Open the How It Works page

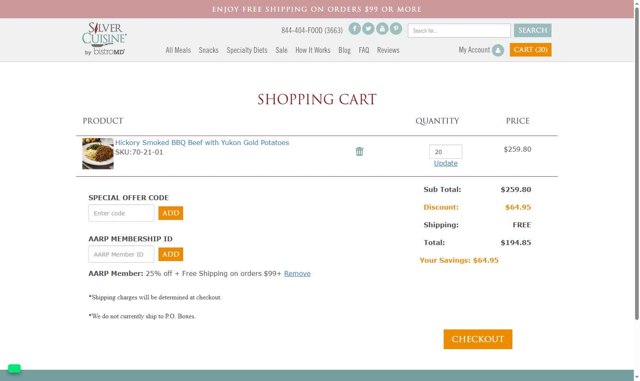tap(313, 50)
